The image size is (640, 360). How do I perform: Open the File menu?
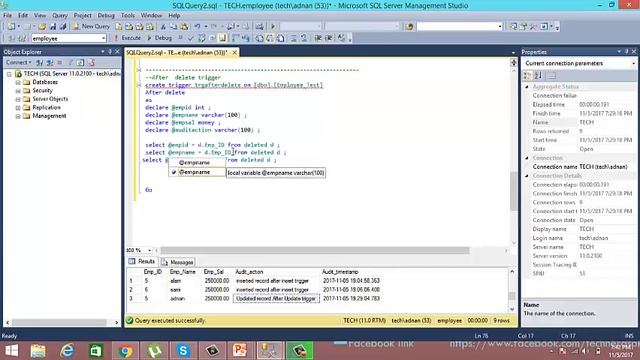pos(7,15)
